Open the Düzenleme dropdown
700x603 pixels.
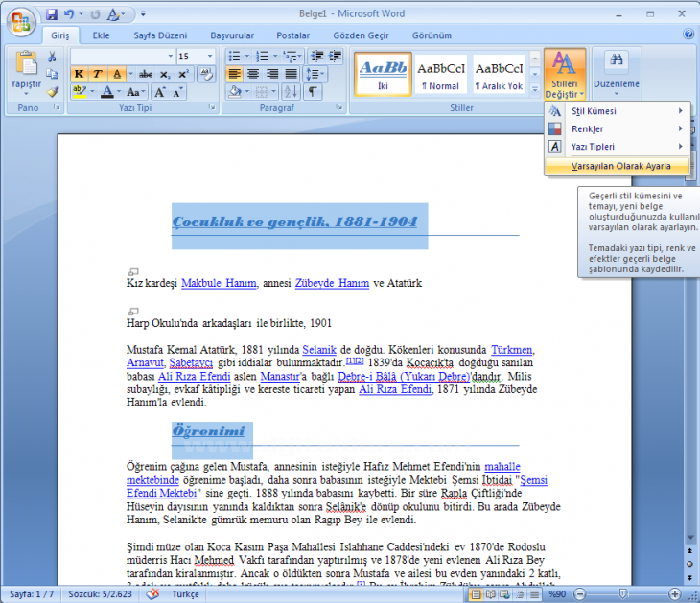[616, 72]
